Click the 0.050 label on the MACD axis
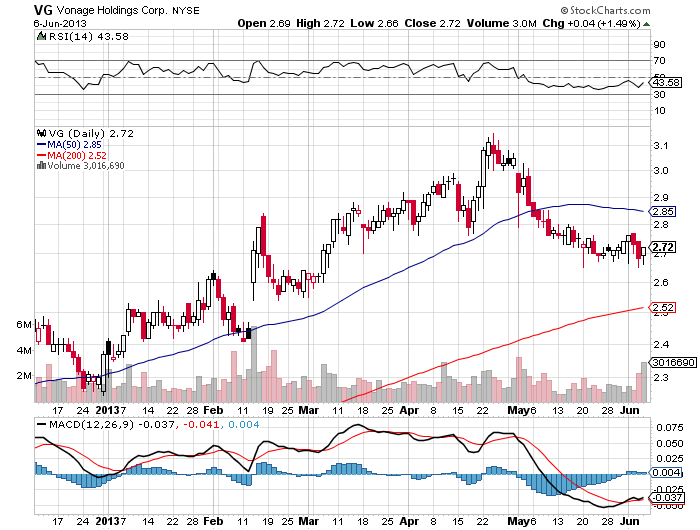The width and height of the screenshot is (700, 530). 670,443
